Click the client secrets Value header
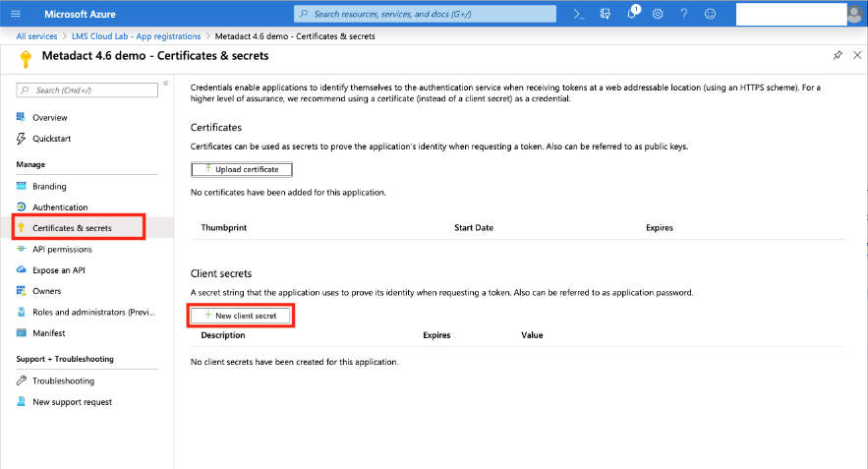 coord(532,335)
